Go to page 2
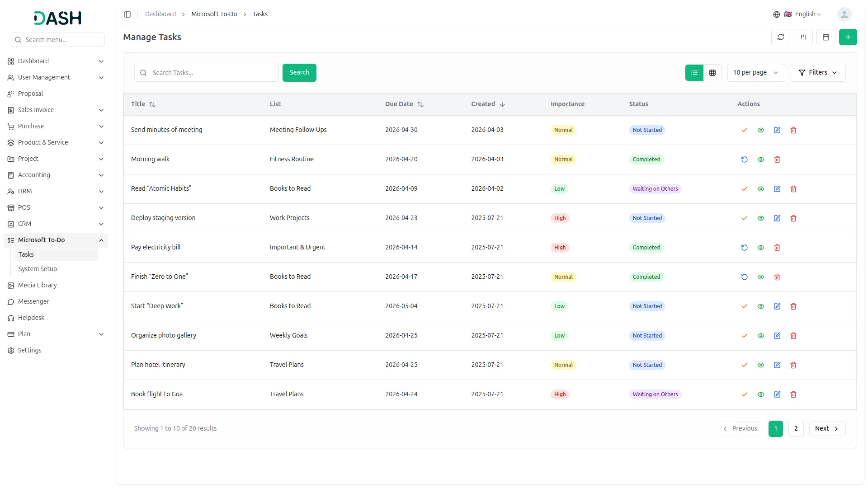This screenshot has height=488, width=868. pos(796,429)
